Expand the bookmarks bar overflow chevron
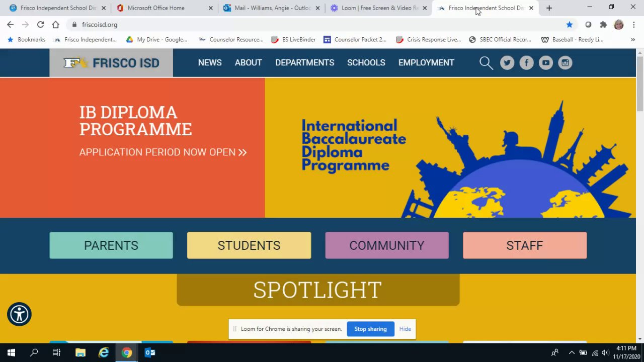The width and height of the screenshot is (644, 362). point(633,40)
